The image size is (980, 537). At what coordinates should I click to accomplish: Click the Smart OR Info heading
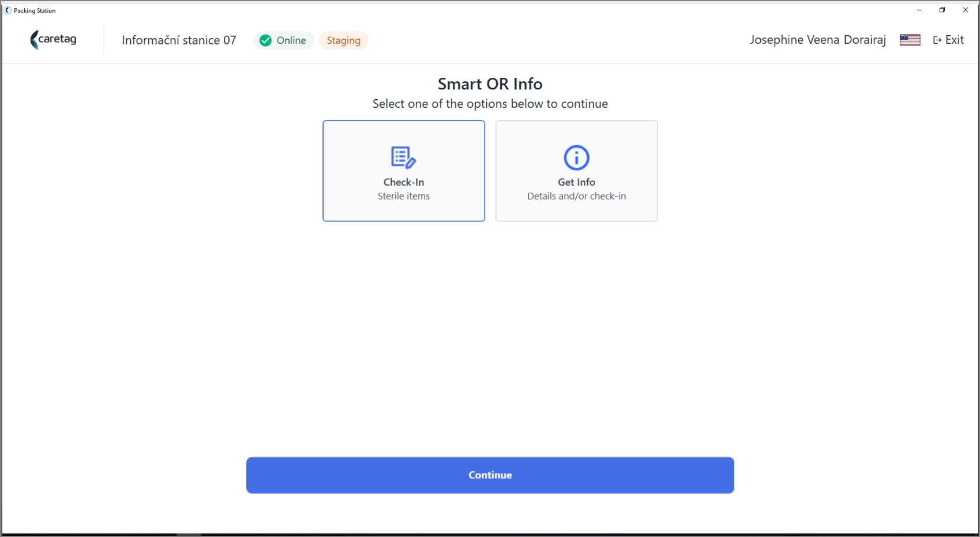pos(490,84)
